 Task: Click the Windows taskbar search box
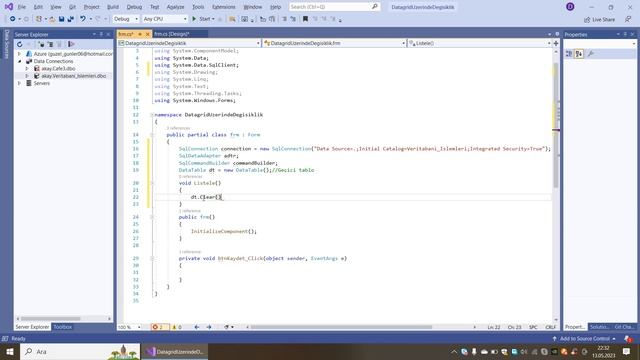[80, 351]
